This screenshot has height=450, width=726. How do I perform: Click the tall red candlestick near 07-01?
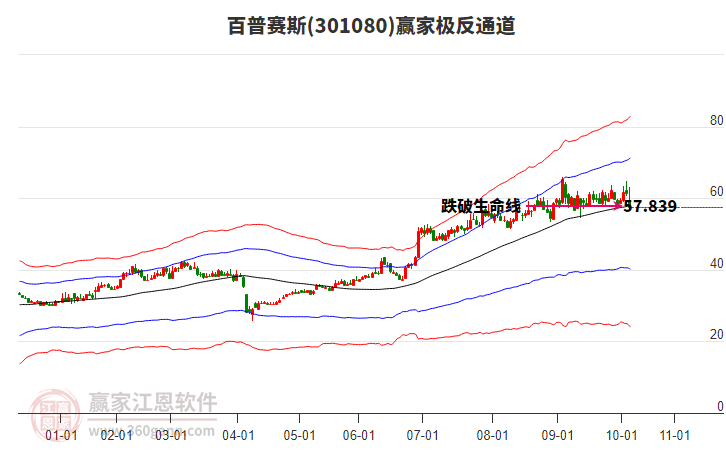pos(418,244)
